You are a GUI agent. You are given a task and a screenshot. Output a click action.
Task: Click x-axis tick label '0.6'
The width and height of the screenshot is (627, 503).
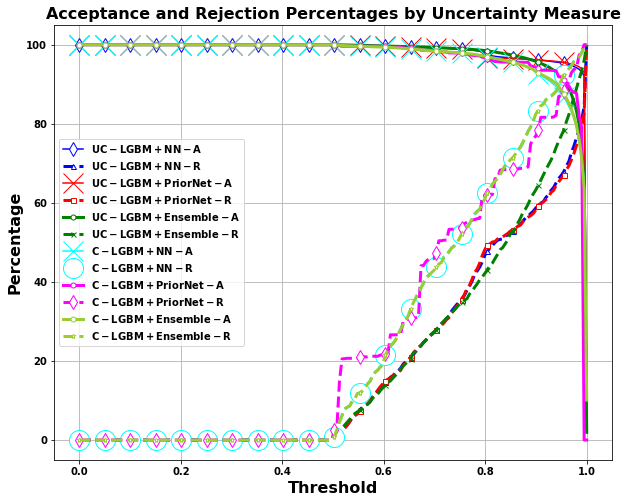tap(384, 471)
